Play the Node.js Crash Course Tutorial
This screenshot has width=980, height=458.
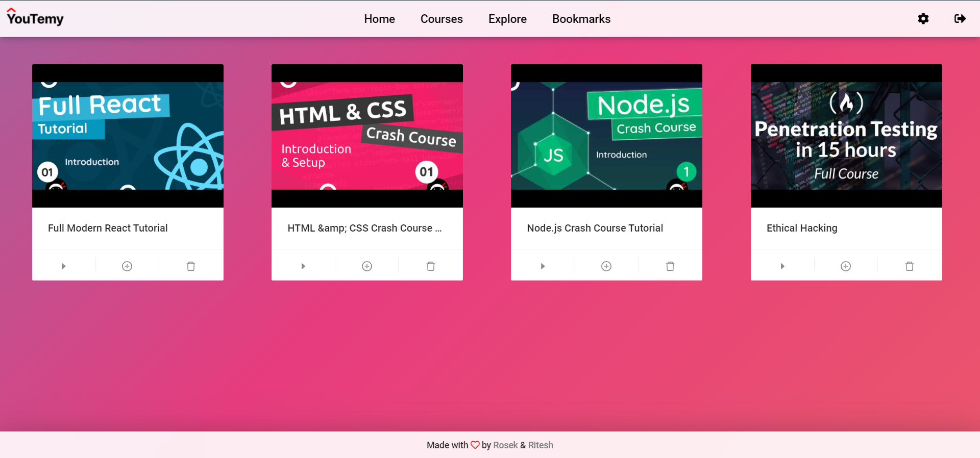pos(543,266)
